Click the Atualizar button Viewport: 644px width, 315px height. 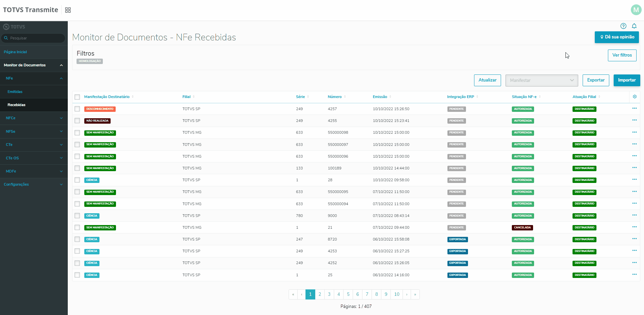coord(487,80)
